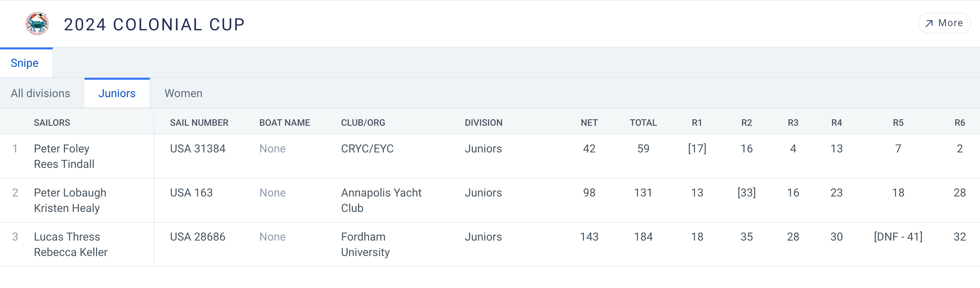Click the NET column header
The height and width of the screenshot is (288, 980).
(x=589, y=123)
